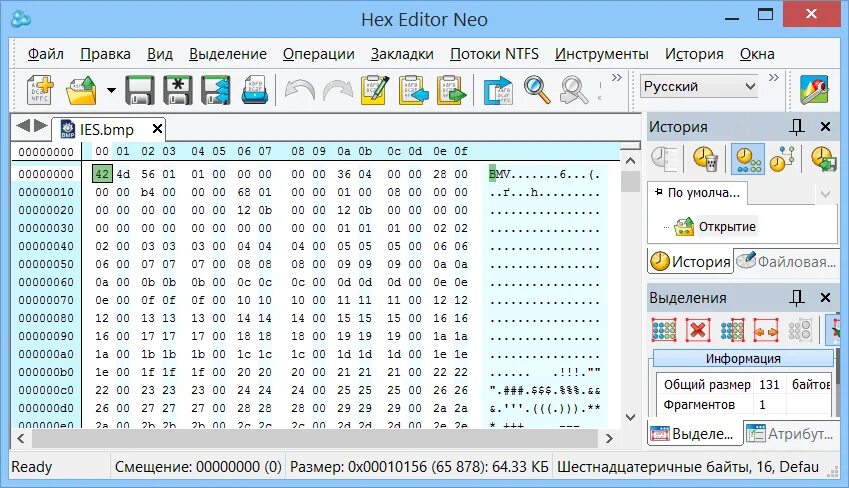The width and height of the screenshot is (849, 488).
Task: Click the Save All floppy icon
Action: pos(215,90)
